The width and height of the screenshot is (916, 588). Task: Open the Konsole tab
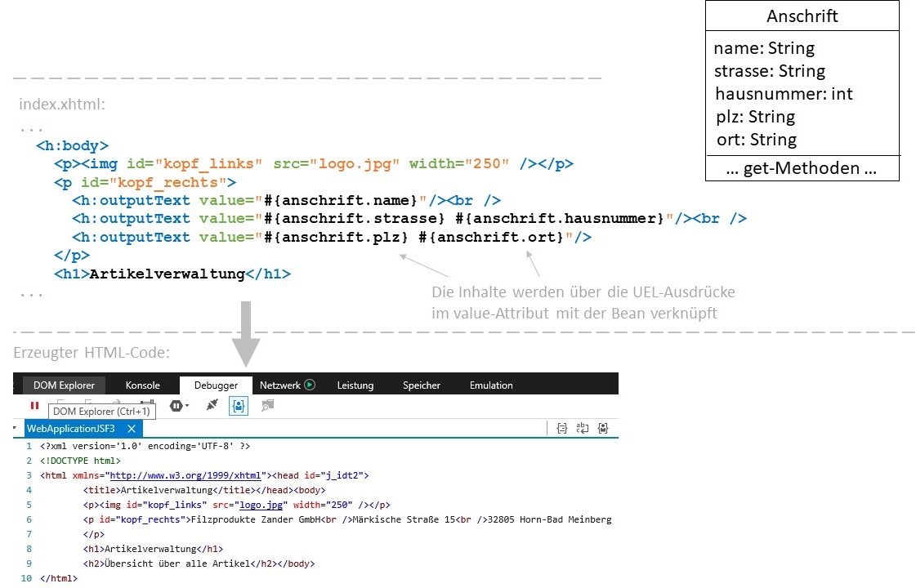142,385
